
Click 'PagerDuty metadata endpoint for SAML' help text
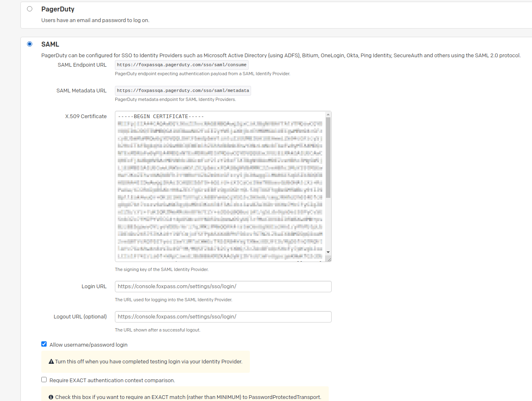[175, 99]
